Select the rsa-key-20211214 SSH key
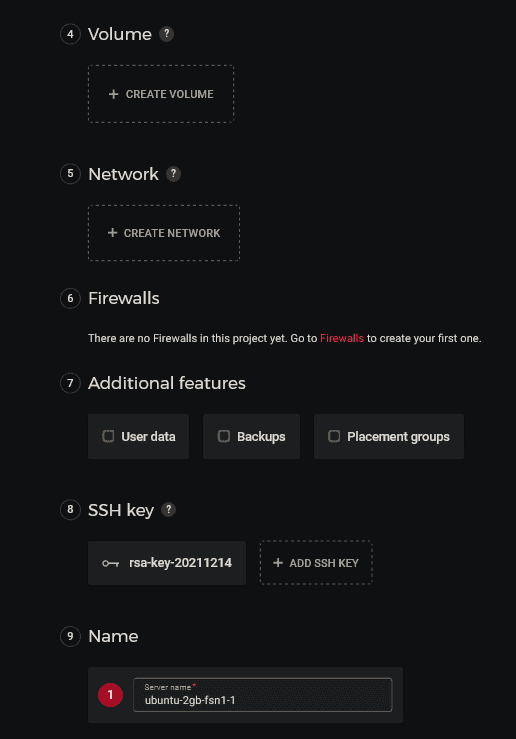Image resolution: width=516 pixels, height=739 pixels. point(167,563)
